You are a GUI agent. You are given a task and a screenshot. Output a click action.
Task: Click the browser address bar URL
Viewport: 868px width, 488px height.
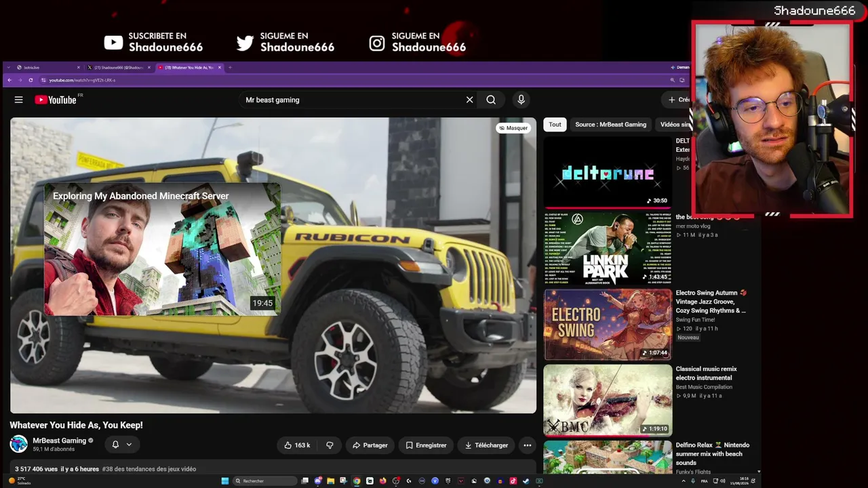82,80
